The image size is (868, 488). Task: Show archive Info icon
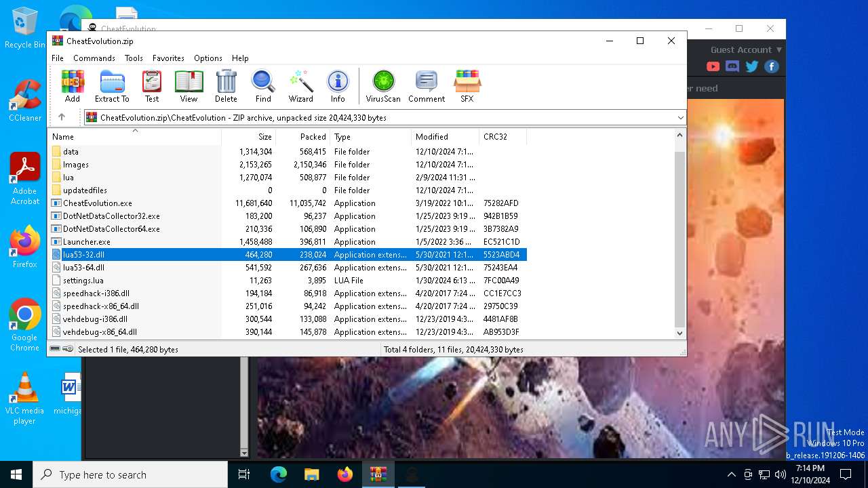(338, 86)
